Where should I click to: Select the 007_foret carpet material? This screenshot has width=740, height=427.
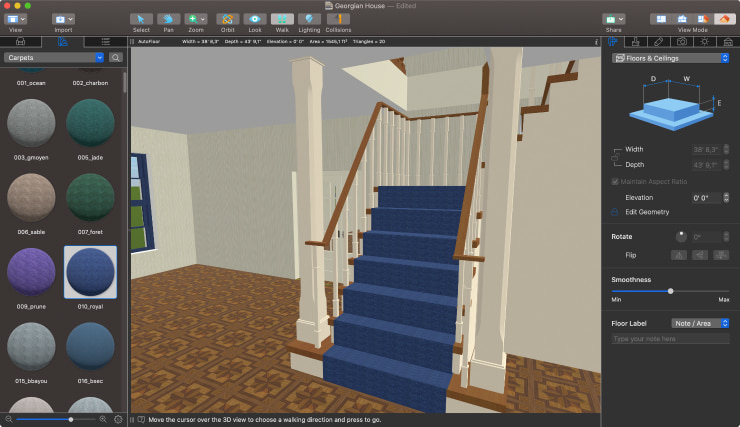point(90,198)
